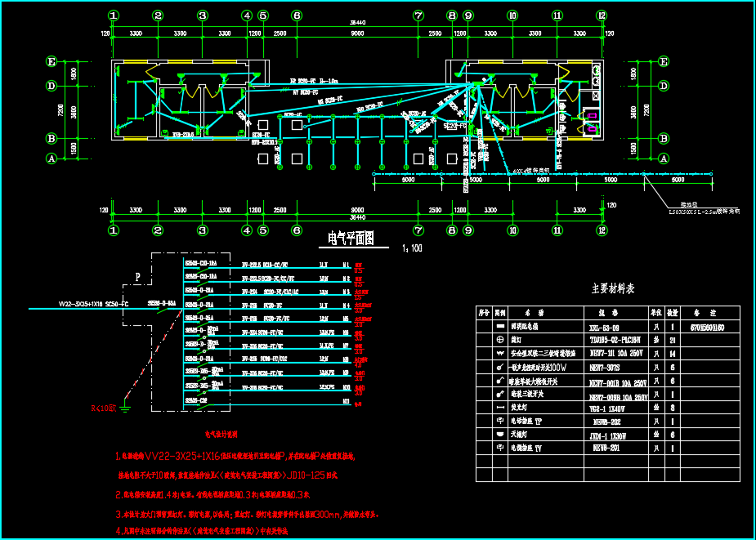Select the red heading 电气设计说明
This screenshot has height=540, width=756.
(222, 434)
